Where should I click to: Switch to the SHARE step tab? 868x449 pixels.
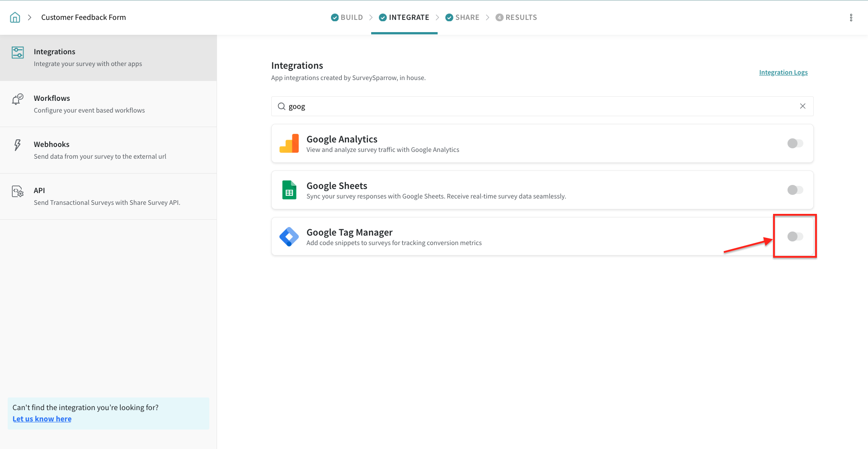coord(462,18)
